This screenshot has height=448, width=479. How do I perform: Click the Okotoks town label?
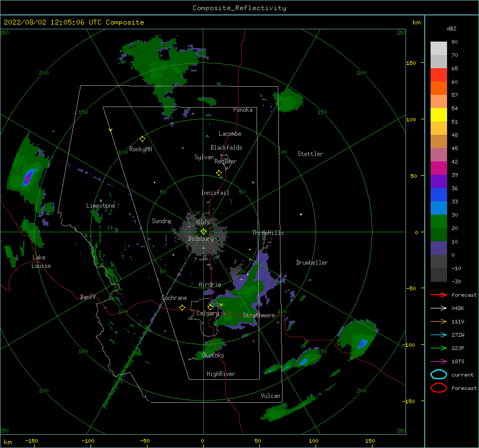[x=213, y=355]
